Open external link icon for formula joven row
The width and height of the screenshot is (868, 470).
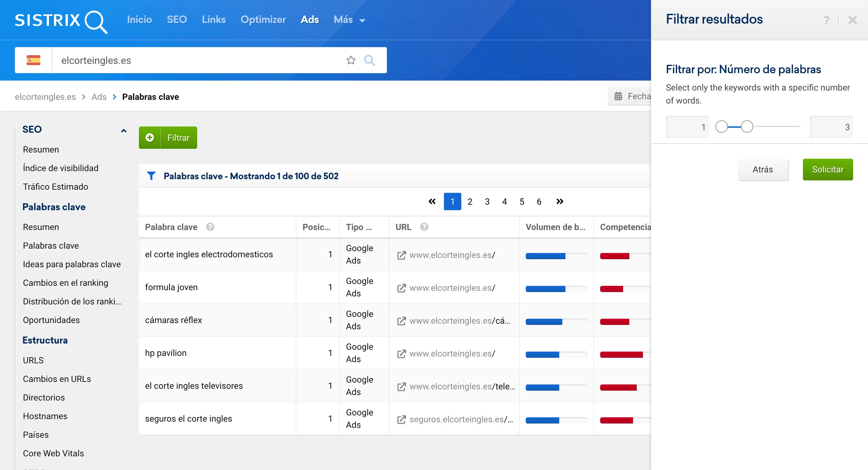[x=401, y=288]
